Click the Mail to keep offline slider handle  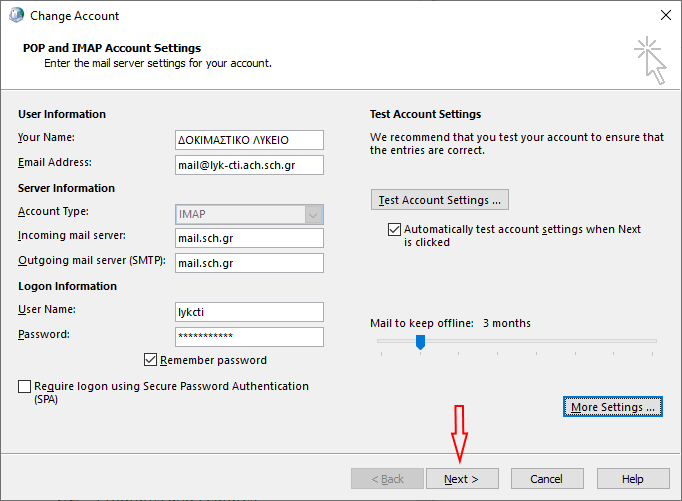(x=420, y=342)
